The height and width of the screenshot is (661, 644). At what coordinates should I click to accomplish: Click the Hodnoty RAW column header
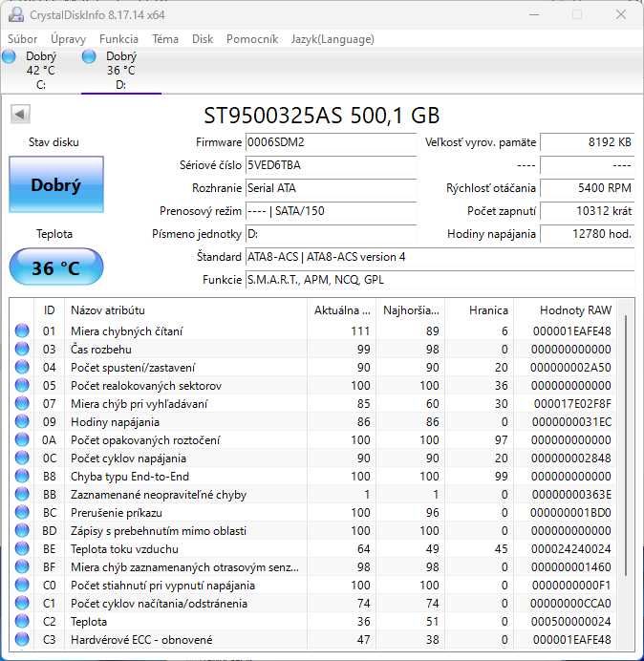pyautogui.click(x=565, y=310)
